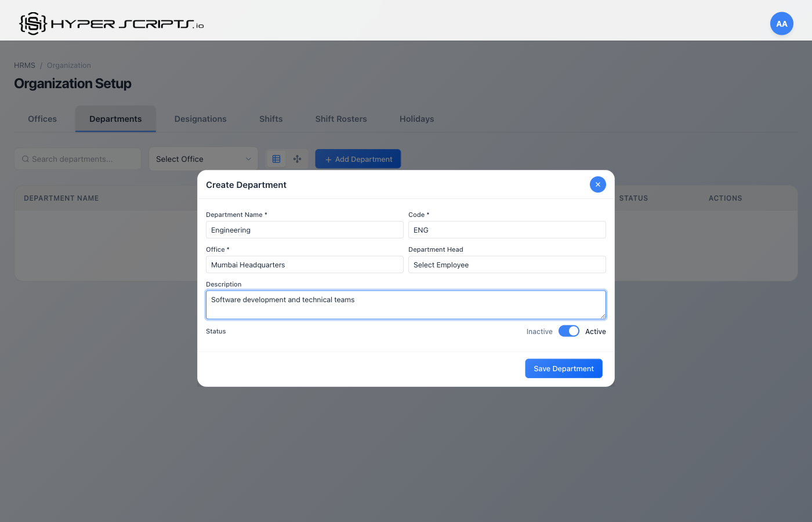Toggle department Status to Inactive
This screenshot has width=812, height=522.
(568, 331)
